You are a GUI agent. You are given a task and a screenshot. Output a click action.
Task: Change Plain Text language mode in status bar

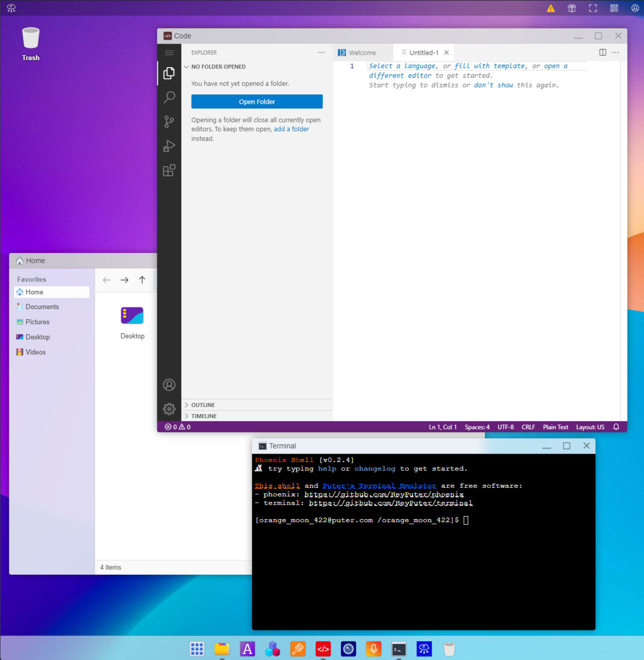pos(555,426)
